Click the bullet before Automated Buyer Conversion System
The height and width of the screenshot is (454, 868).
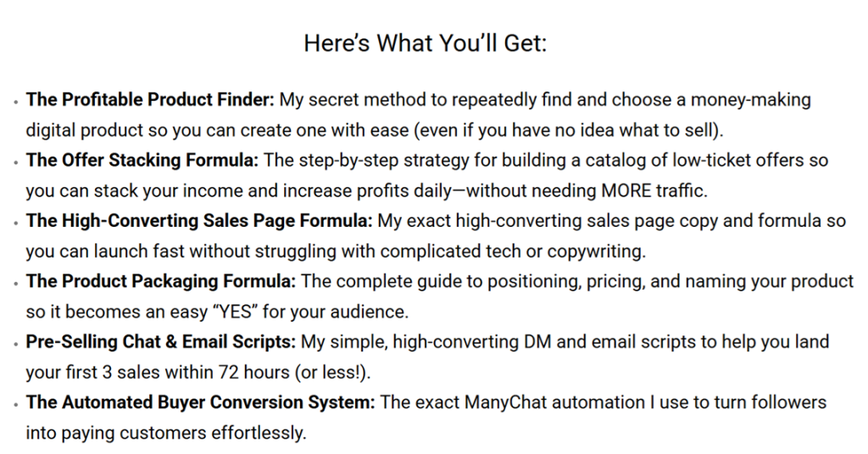click(x=15, y=405)
